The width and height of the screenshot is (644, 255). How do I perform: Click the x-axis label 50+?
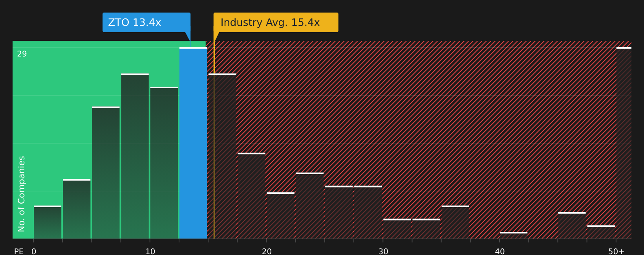tap(617, 251)
